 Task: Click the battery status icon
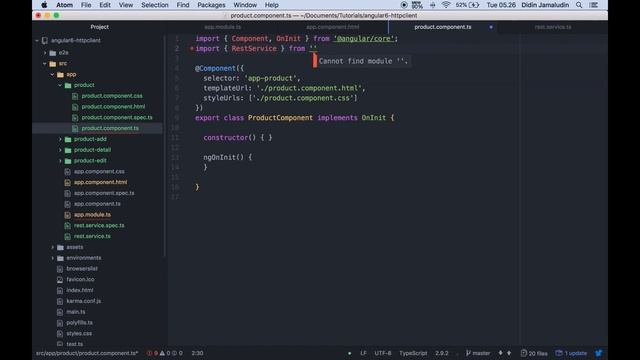point(474,5)
